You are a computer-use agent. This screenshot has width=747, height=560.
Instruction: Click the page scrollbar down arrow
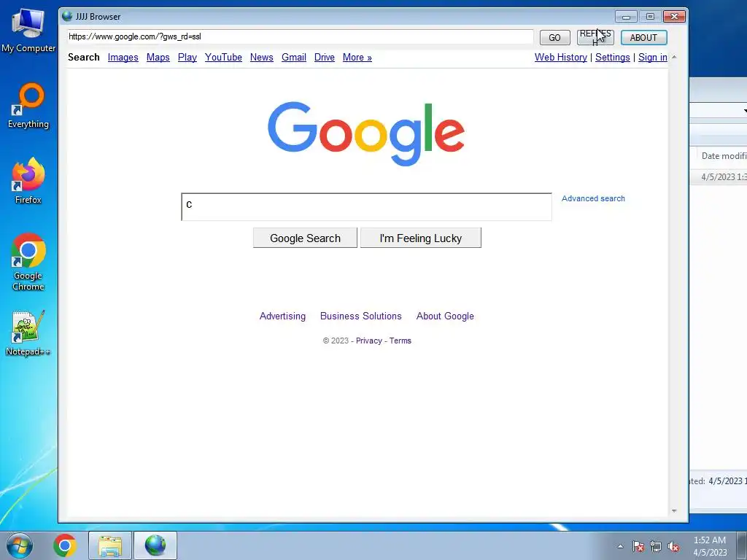click(674, 511)
